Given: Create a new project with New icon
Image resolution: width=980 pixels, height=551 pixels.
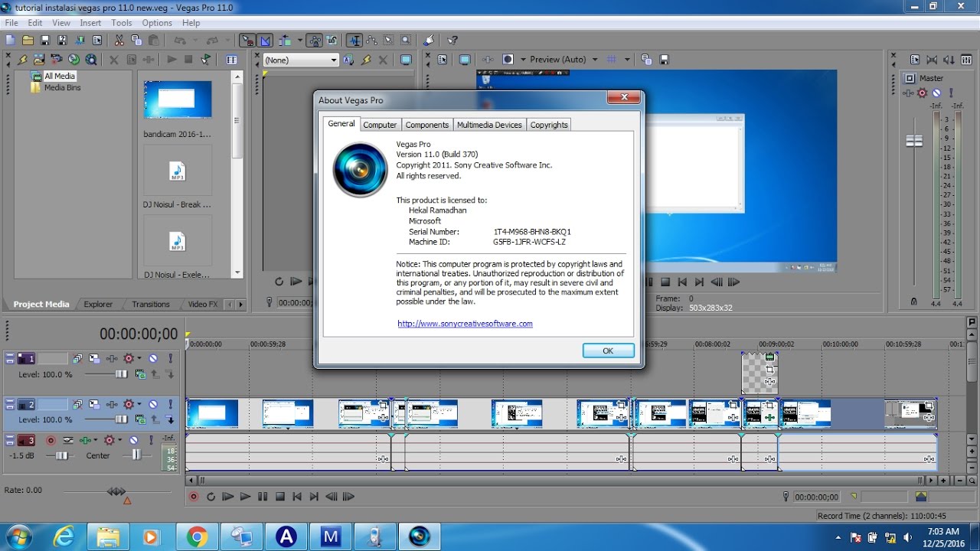Looking at the screenshot, I should (10, 40).
